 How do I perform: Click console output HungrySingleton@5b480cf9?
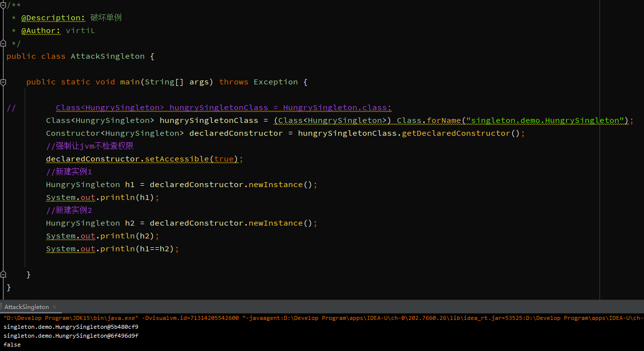point(71,327)
